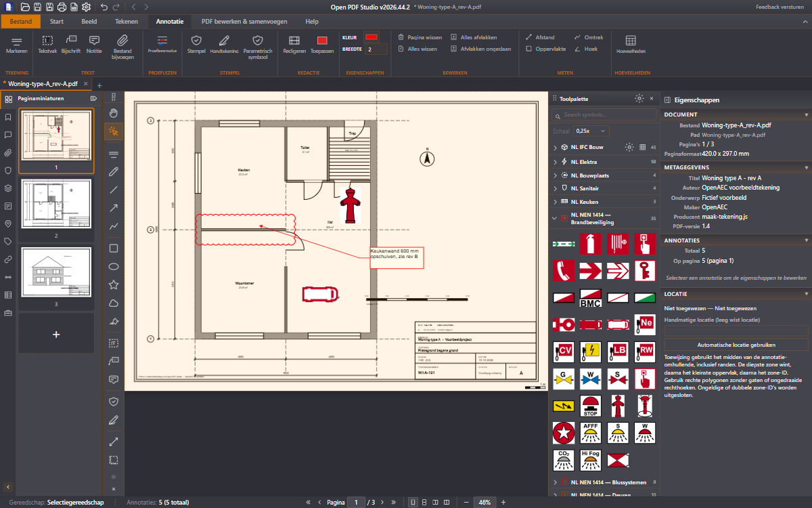Select the Oppervlakte area measurement tool
The height and width of the screenshot is (508, 812).
tap(545, 49)
